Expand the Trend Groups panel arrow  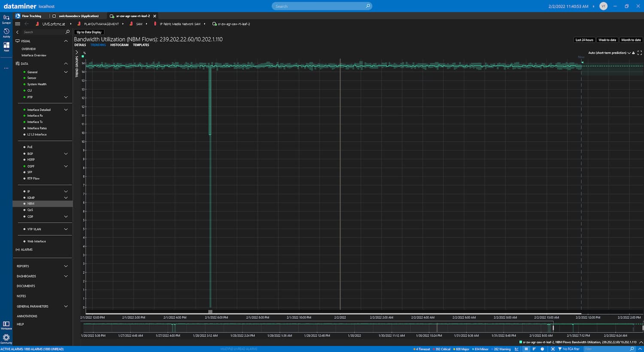77,52
